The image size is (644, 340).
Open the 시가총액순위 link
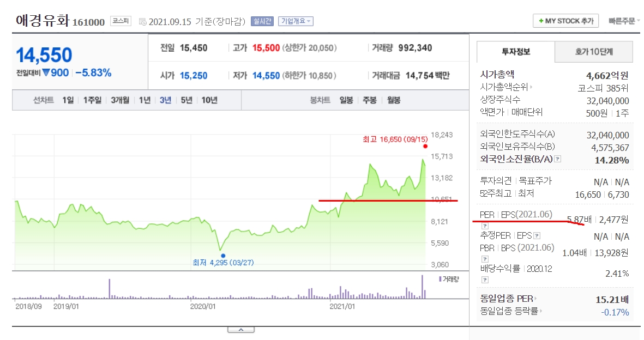tap(506, 87)
